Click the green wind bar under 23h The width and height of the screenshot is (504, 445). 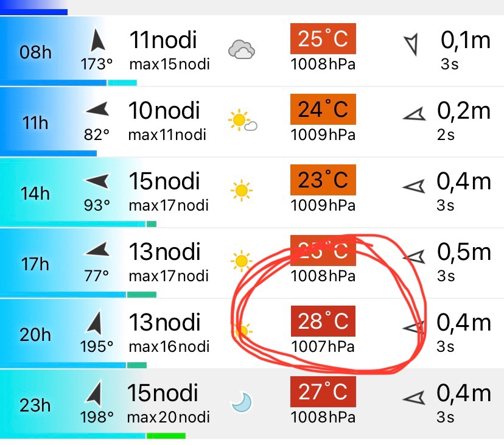pos(166,436)
